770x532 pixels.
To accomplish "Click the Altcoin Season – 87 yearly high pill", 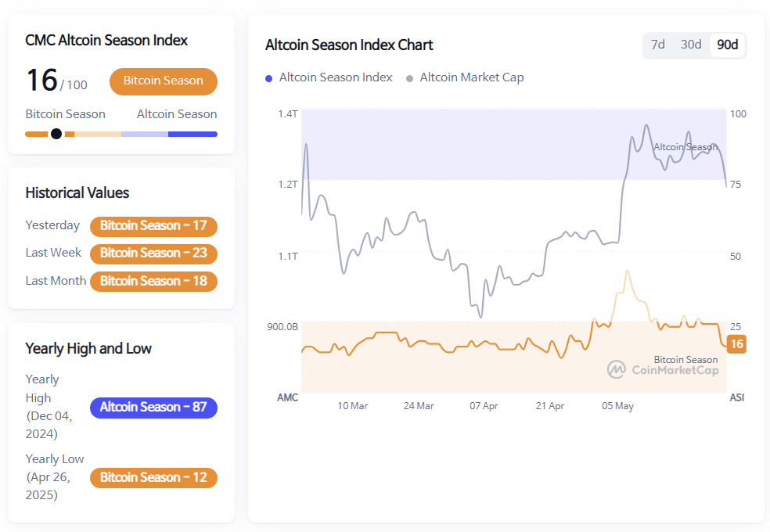I will click(153, 408).
